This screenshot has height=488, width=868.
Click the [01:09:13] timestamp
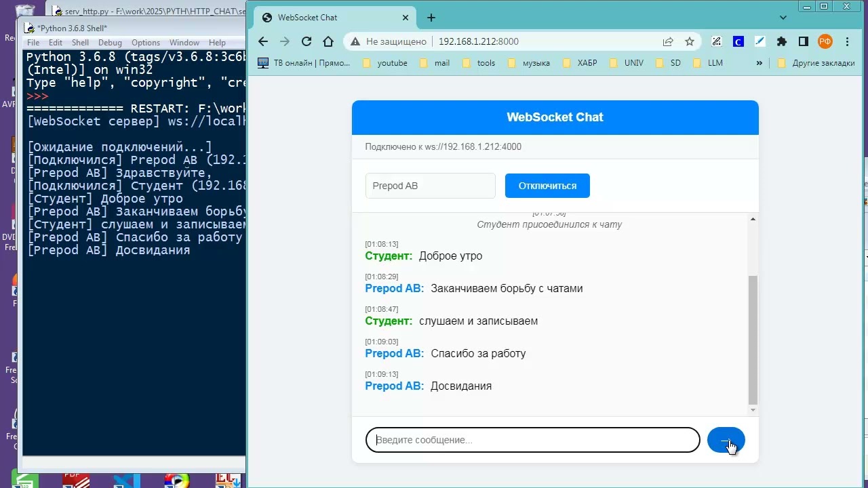tap(382, 374)
